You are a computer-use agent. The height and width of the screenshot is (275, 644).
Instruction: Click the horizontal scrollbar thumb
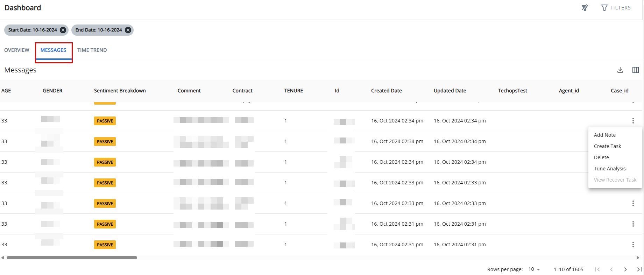click(x=72, y=258)
